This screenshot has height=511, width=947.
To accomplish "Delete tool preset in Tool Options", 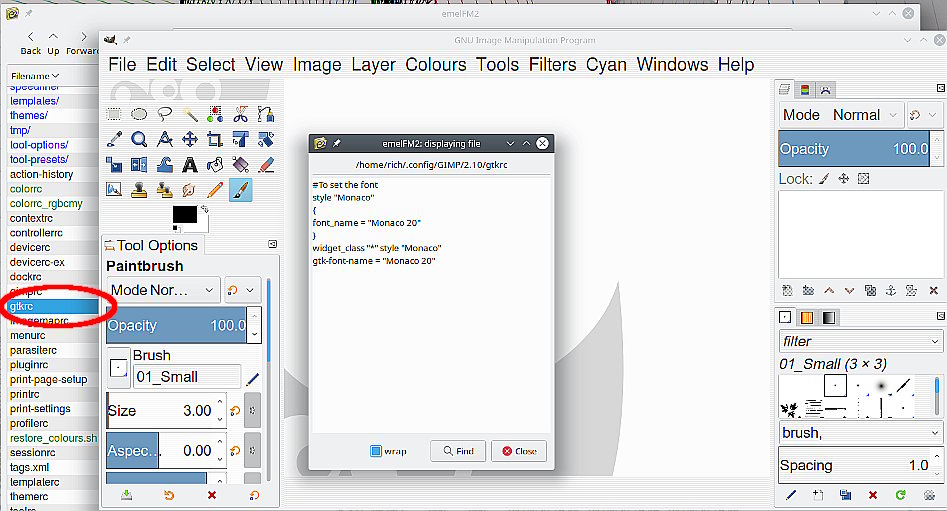I will click(211, 495).
